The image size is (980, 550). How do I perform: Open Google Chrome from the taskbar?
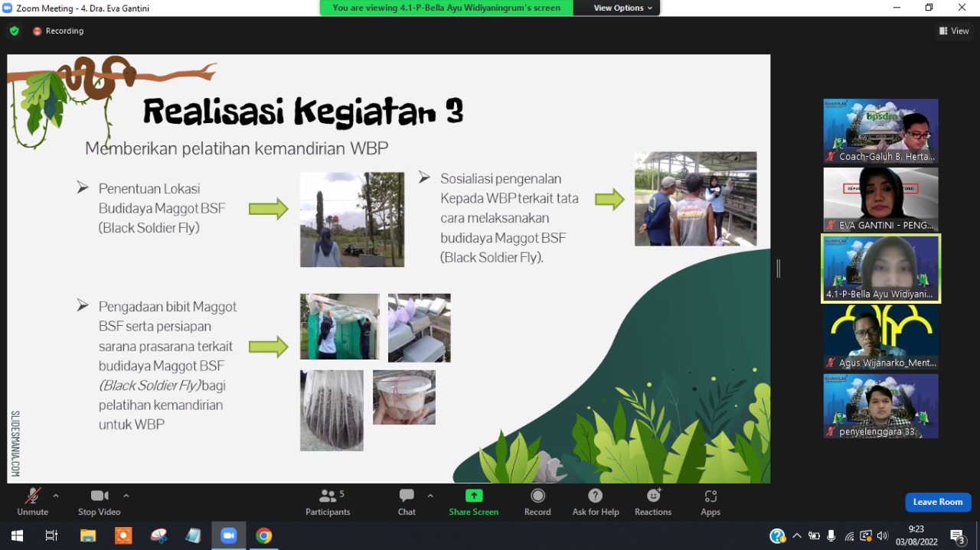263,535
